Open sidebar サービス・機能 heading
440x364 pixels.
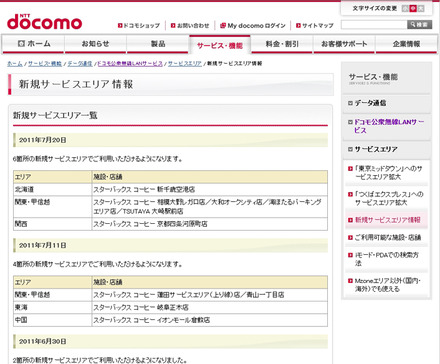pyautogui.click(x=386, y=78)
